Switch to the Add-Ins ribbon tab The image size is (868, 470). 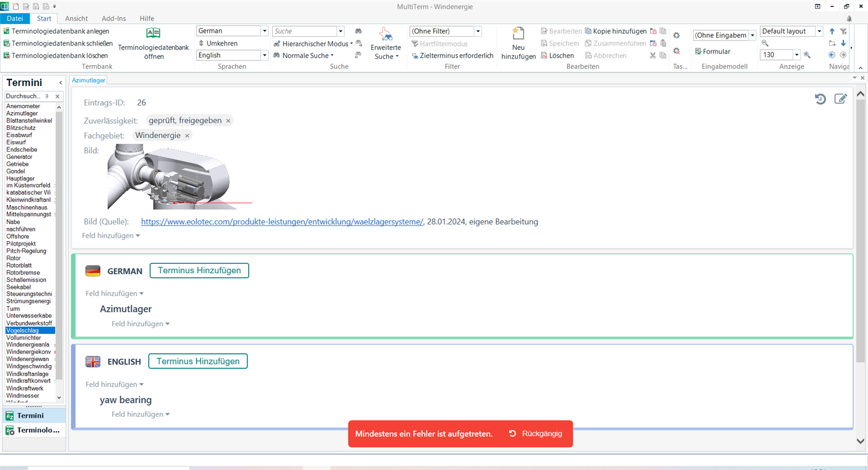point(113,18)
